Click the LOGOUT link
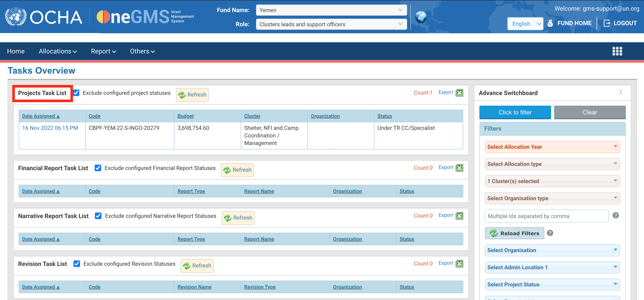This screenshot has height=300, width=644. (625, 23)
